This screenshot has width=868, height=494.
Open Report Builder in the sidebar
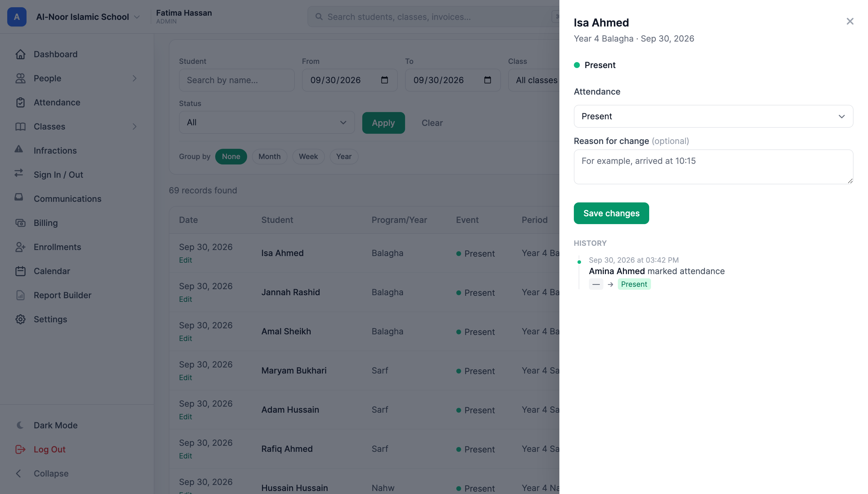tap(62, 295)
